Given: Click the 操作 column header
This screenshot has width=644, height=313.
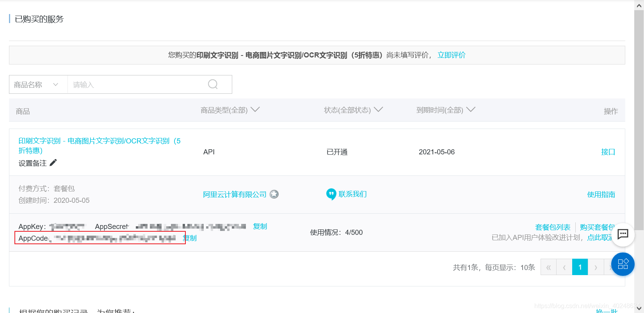Looking at the screenshot, I should coord(611,111).
